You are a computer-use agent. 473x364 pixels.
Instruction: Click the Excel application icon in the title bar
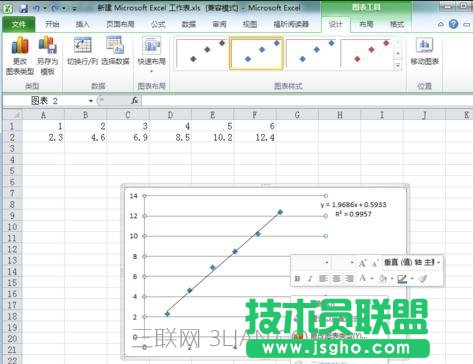click(8, 8)
